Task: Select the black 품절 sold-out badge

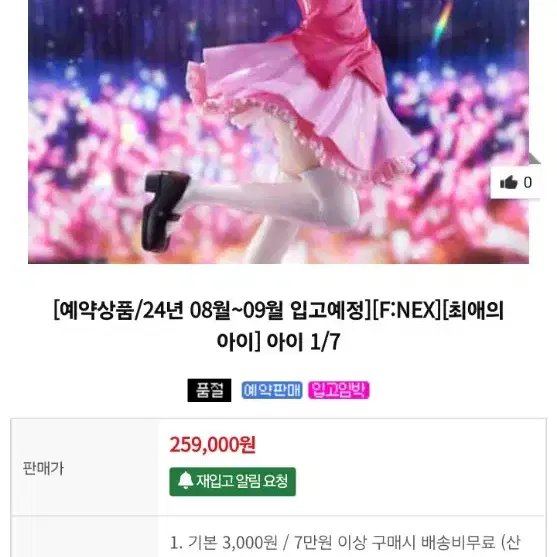Action: [209, 390]
